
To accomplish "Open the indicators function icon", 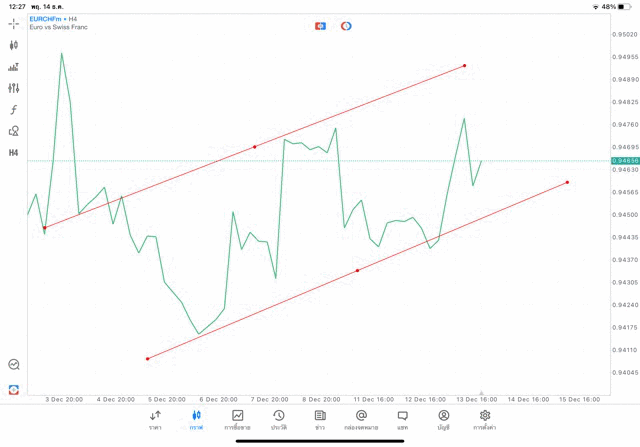I will tap(14, 109).
